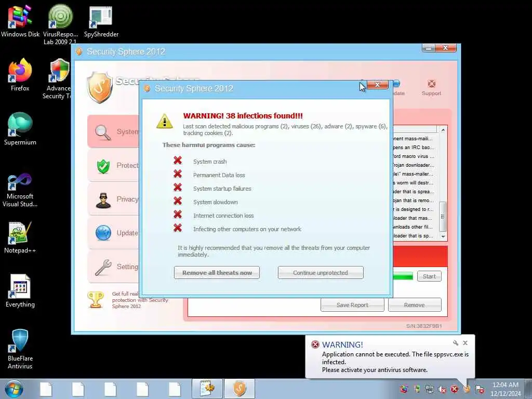Click the wrench icon in warning balloon
Image resolution: width=532 pixels, height=399 pixels.
[456, 343]
